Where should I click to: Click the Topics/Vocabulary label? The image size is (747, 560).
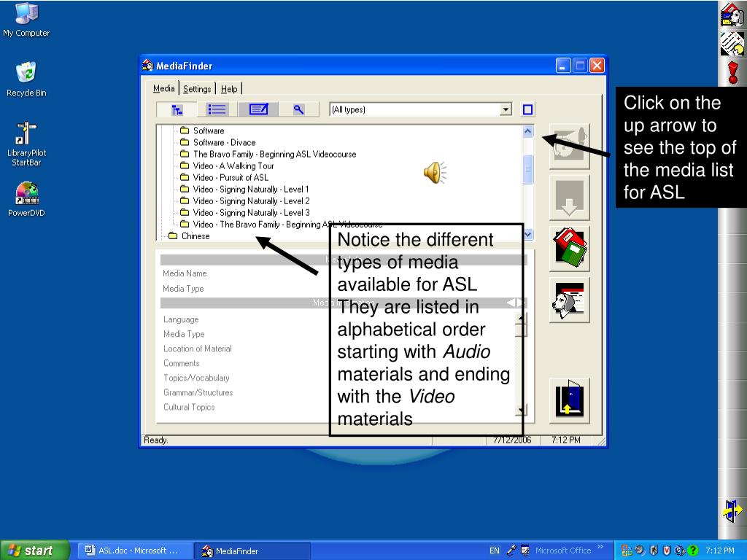click(x=196, y=378)
